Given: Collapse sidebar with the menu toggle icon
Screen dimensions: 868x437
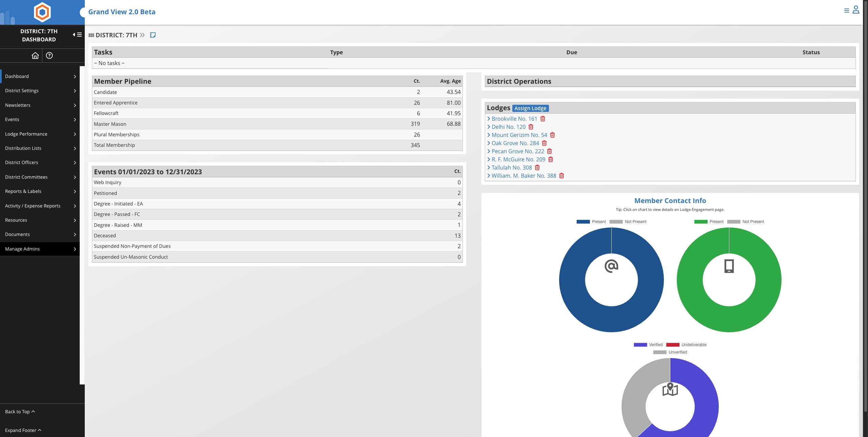Looking at the screenshot, I should click(77, 35).
